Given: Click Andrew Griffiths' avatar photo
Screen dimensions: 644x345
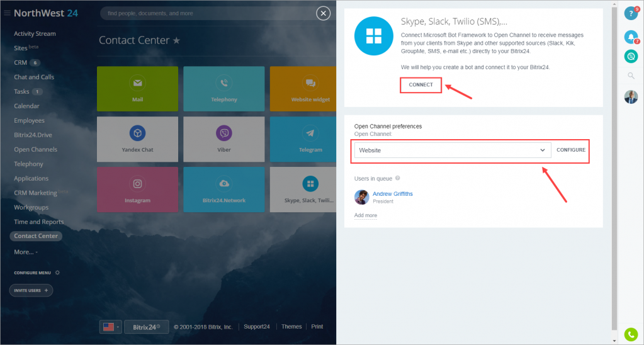Looking at the screenshot, I should [362, 197].
